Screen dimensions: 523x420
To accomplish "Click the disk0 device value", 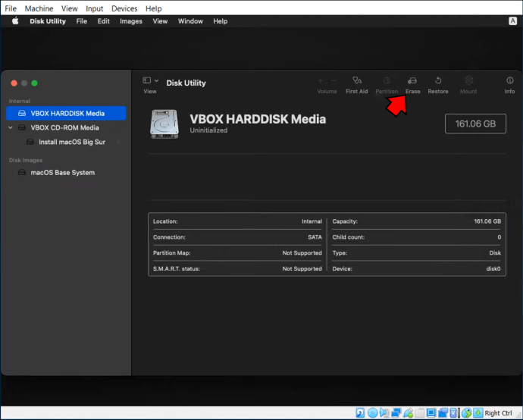I will point(493,268).
